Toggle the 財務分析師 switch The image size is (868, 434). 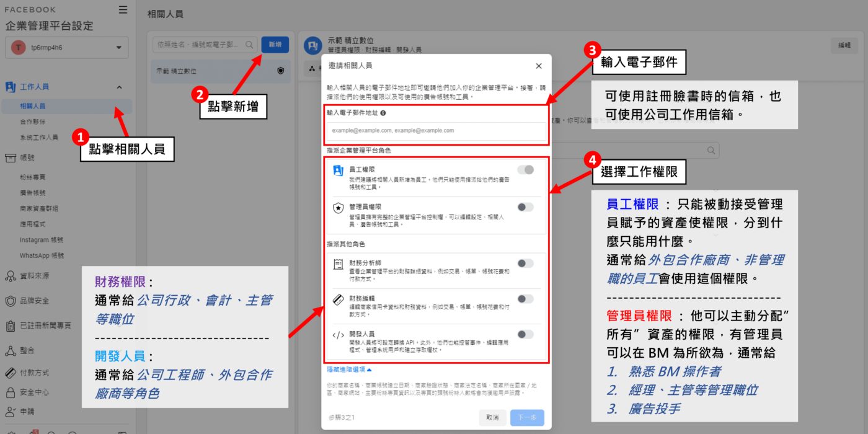[x=525, y=263]
